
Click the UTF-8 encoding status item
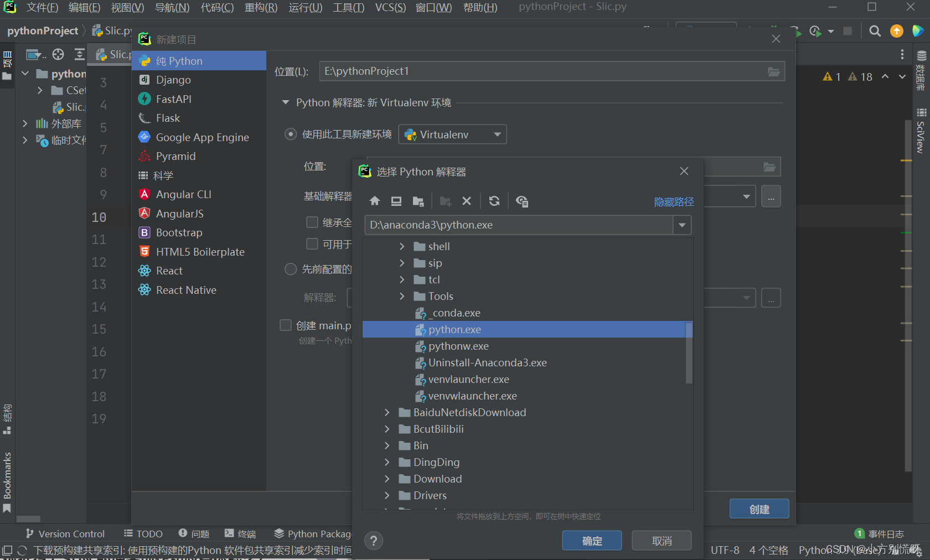pyautogui.click(x=725, y=550)
